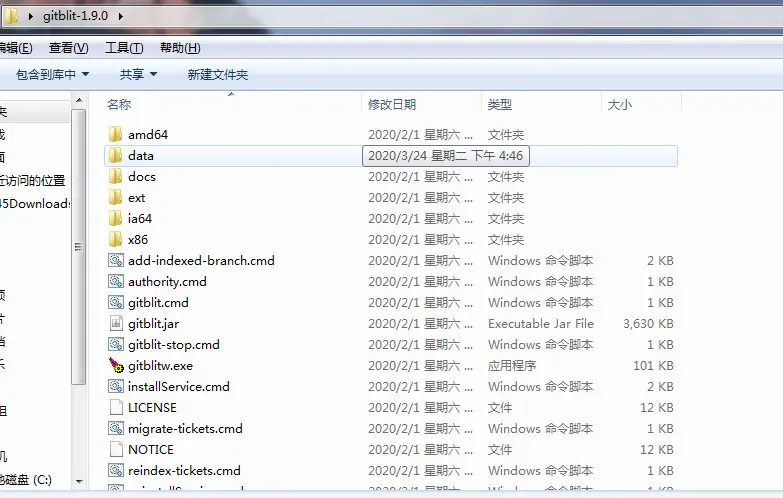Select the file name reindex-tickets.cmd
This screenshot has width=783, height=498.
point(184,471)
